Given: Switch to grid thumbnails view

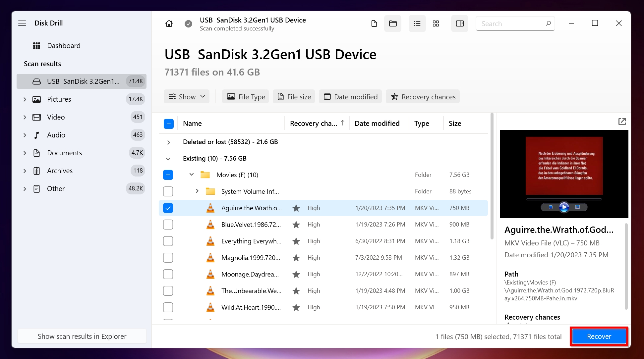Looking at the screenshot, I should tap(436, 24).
